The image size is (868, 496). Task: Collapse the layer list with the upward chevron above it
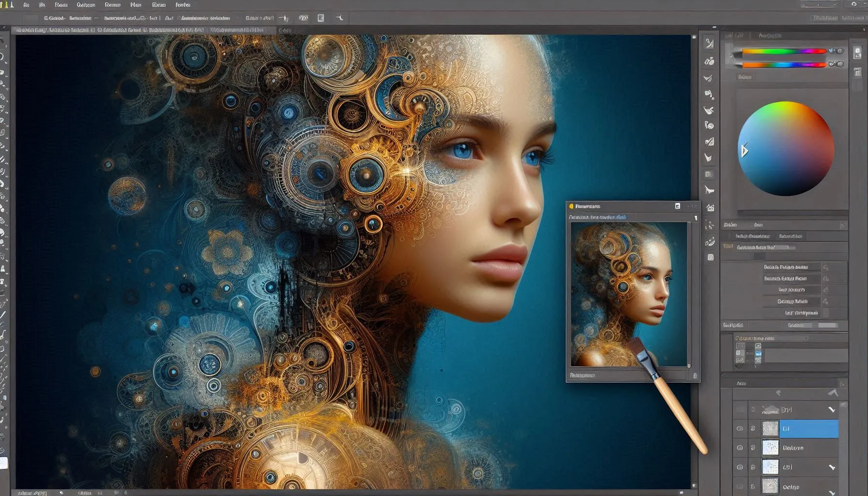tap(833, 393)
